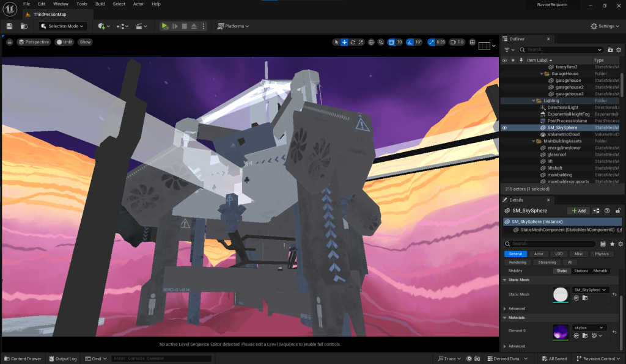Viewport: 626px width, 364px height.
Task: Open the Actor menu
Action: tap(138, 4)
